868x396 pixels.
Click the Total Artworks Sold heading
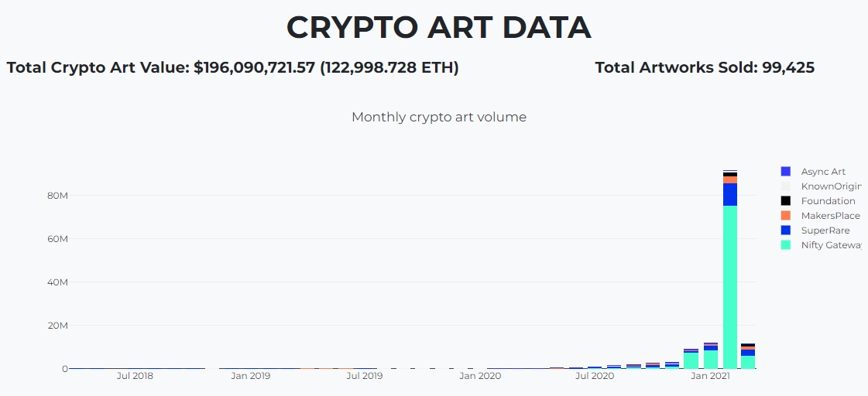[x=705, y=67]
